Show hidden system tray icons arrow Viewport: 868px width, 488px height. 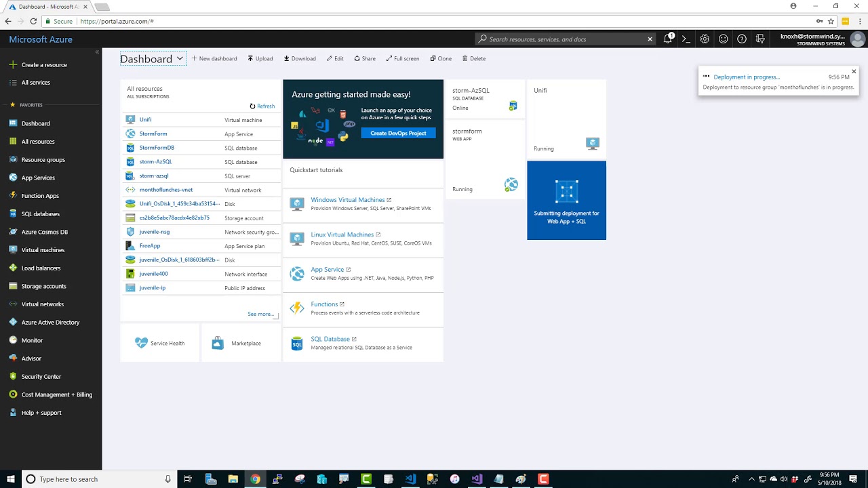click(x=751, y=479)
